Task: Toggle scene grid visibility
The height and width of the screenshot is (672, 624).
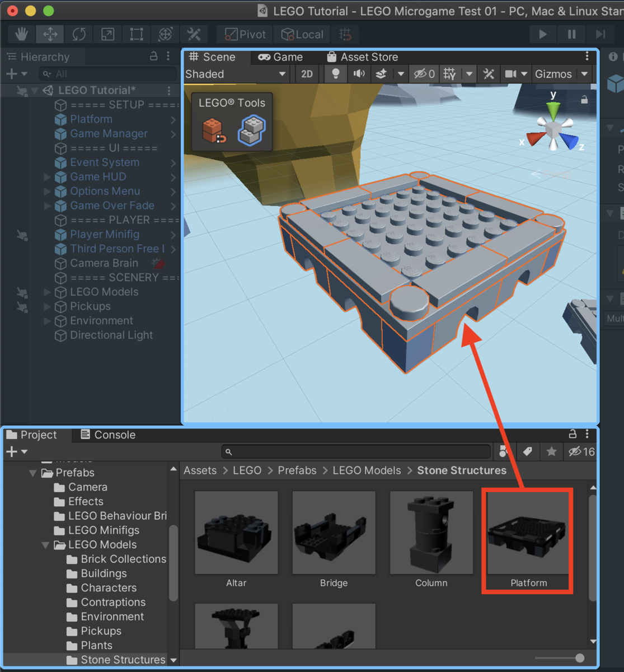Action: [449, 74]
